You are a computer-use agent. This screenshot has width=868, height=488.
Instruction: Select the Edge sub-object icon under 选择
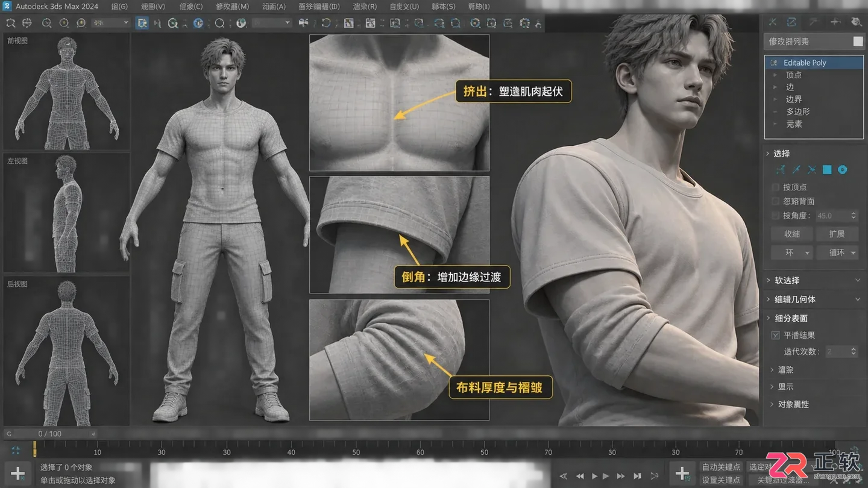point(796,170)
